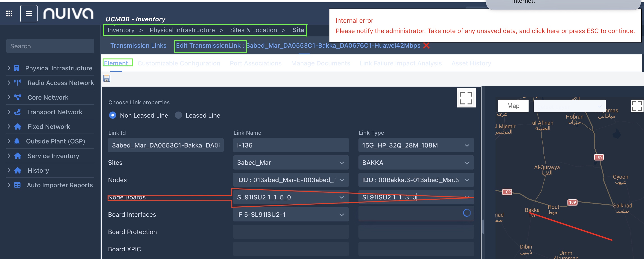Select the Leased Line radio button

(x=178, y=115)
